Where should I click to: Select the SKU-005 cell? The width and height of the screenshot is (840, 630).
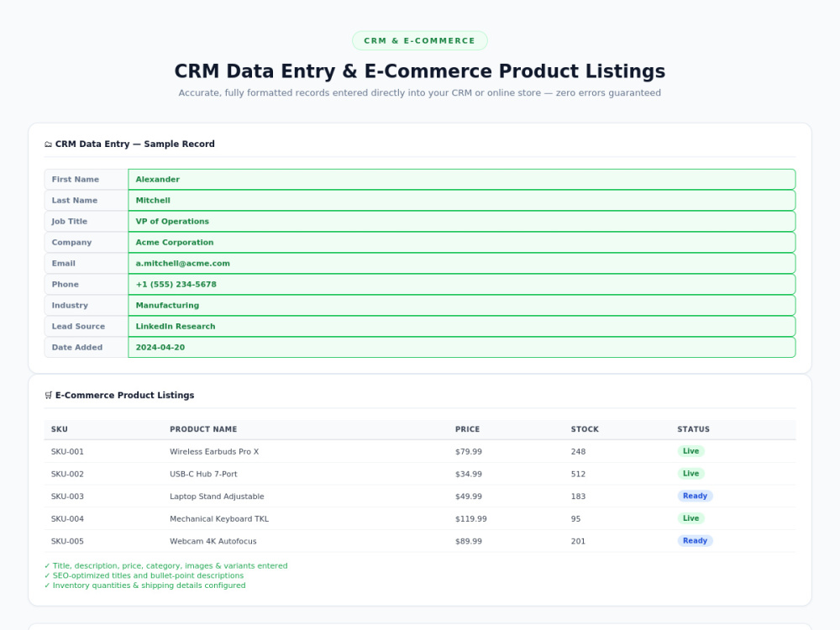(67, 542)
